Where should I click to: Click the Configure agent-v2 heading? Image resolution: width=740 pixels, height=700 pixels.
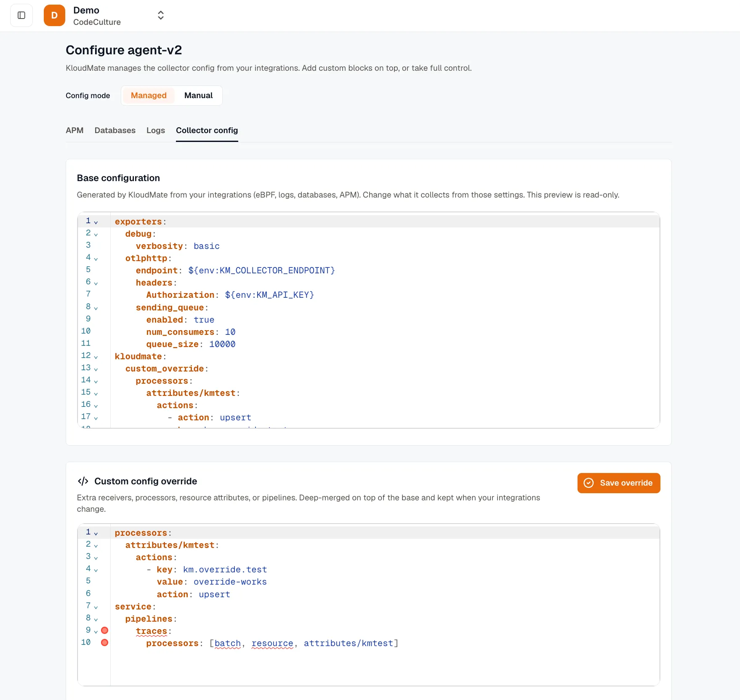[x=124, y=50]
